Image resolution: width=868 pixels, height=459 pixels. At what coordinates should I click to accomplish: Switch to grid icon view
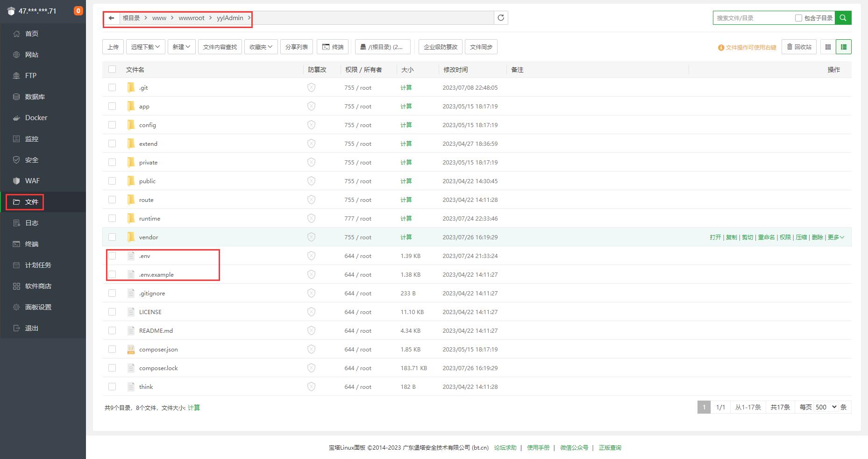click(x=828, y=47)
